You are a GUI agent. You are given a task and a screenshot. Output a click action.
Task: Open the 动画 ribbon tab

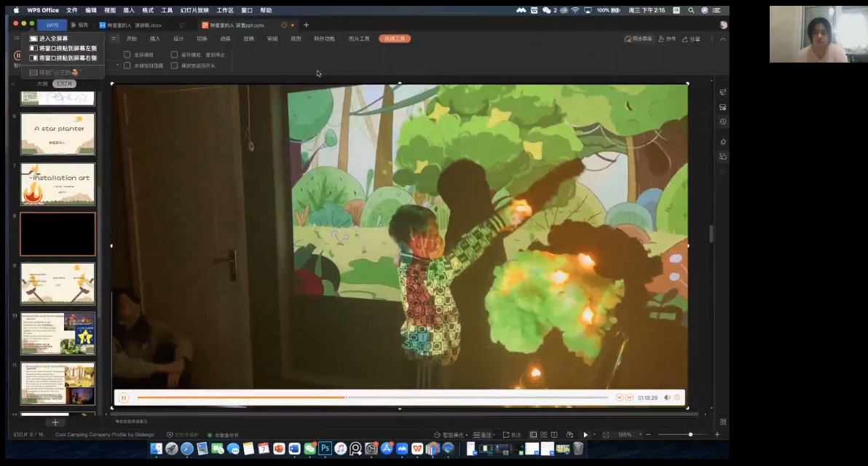click(225, 39)
